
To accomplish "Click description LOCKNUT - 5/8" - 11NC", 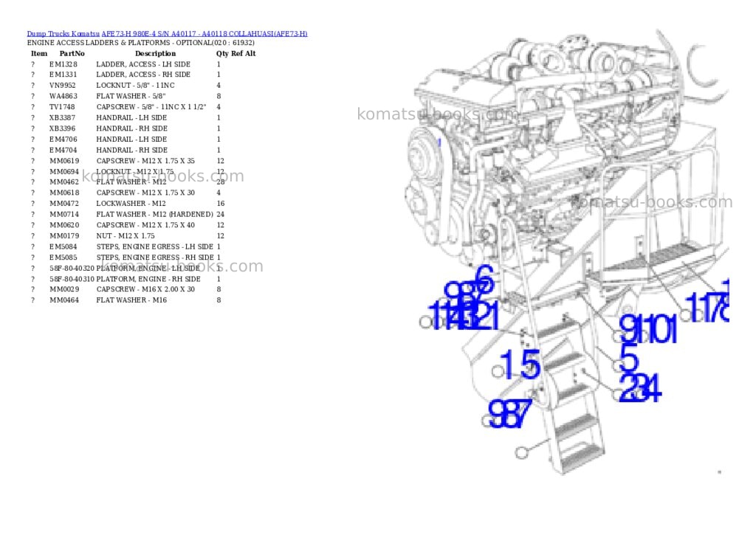I will pyautogui.click(x=136, y=86).
